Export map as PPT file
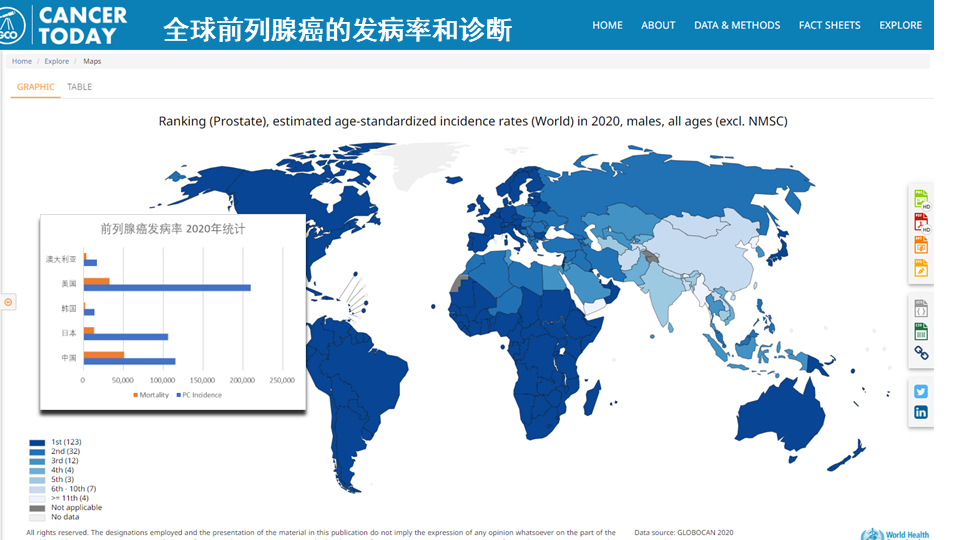The image size is (960, 540). [921, 245]
